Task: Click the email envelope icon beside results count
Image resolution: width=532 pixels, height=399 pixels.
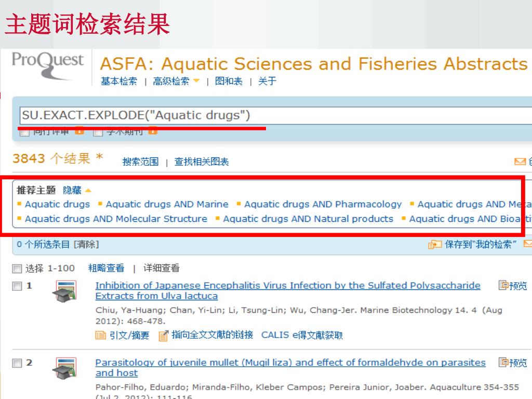Action: (520, 162)
